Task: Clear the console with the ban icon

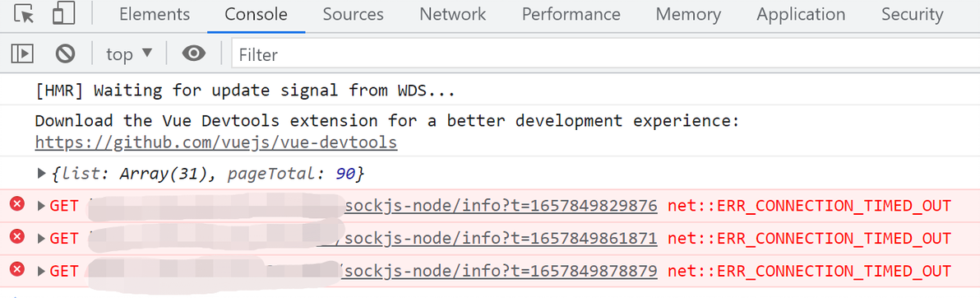Action: pos(65,54)
